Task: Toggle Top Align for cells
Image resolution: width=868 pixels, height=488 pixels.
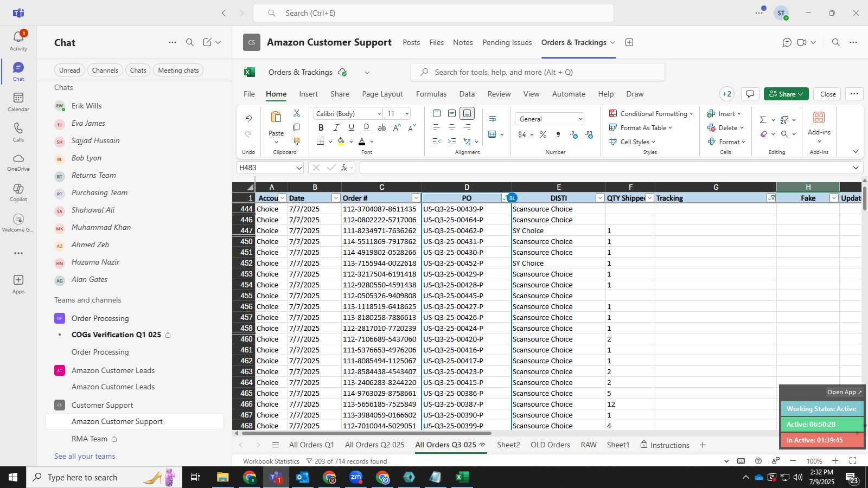Action: point(437,113)
